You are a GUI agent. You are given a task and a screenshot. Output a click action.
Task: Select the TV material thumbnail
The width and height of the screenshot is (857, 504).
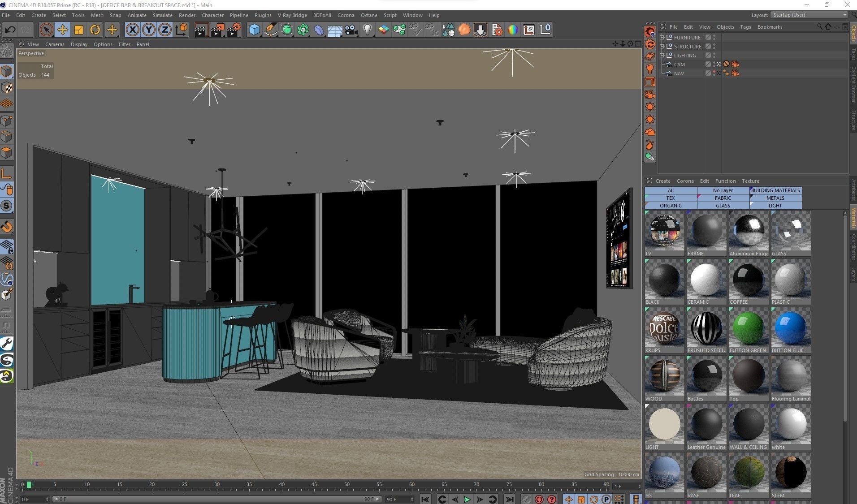point(664,234)
